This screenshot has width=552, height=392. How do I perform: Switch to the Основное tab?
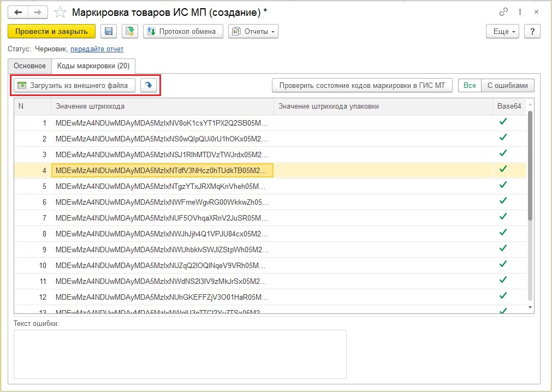pyautogui.click(x=29, y=66)
